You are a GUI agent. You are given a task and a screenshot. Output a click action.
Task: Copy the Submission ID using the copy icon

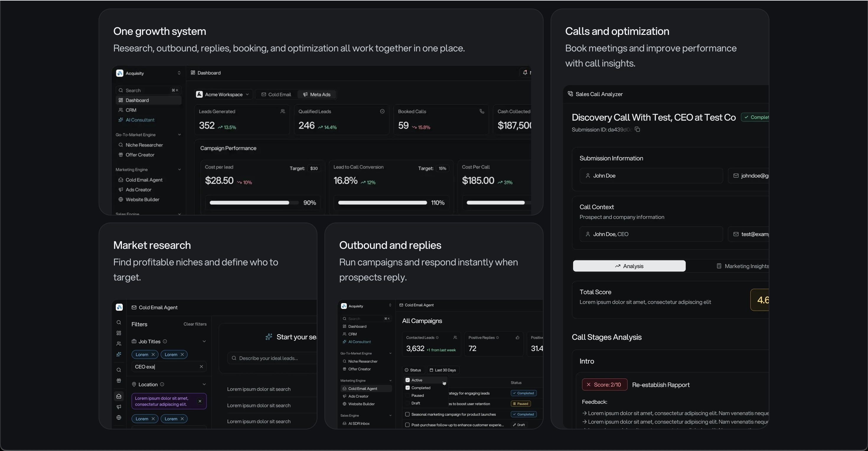(637, 129)
